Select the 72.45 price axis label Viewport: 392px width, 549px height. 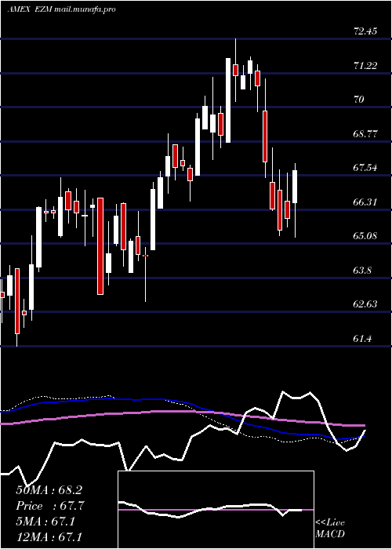pos(365,31)
